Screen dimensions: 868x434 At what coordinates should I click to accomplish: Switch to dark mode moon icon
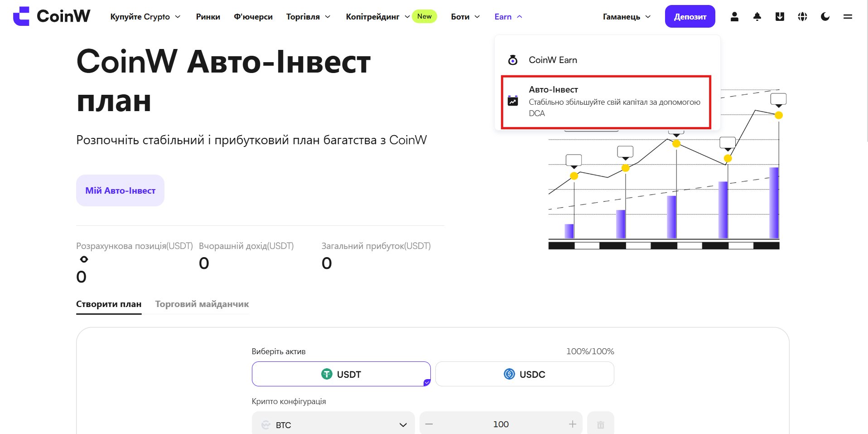point(825,17)
